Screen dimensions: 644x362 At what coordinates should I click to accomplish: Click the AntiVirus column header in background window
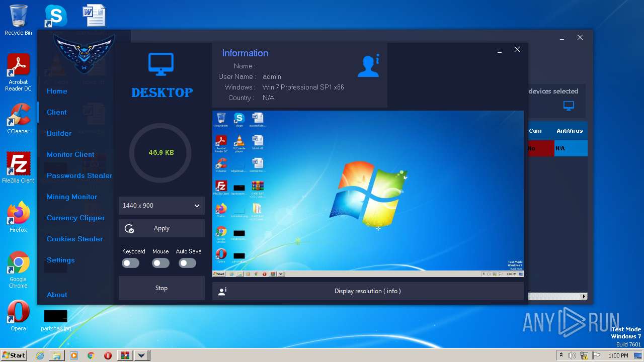click(570, 131)
